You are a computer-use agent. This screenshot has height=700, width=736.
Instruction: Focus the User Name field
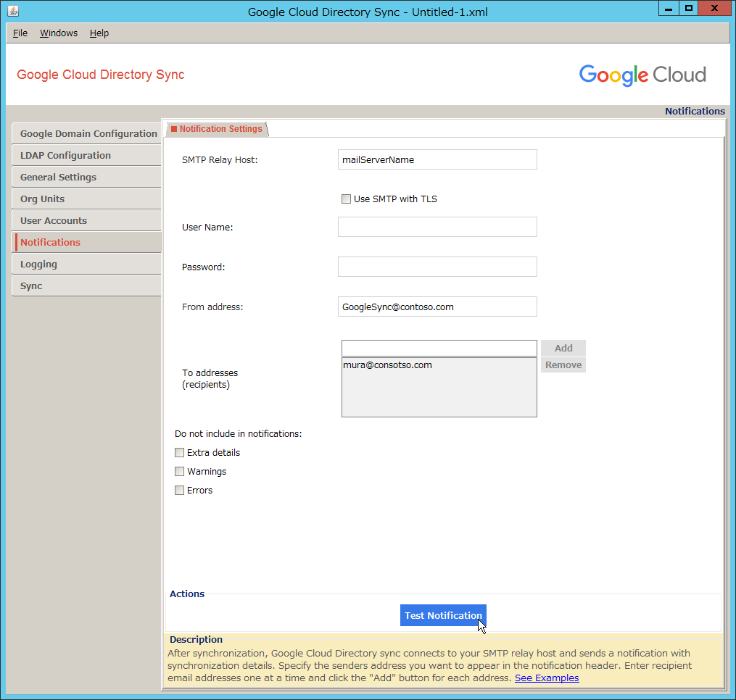(437, 227)
